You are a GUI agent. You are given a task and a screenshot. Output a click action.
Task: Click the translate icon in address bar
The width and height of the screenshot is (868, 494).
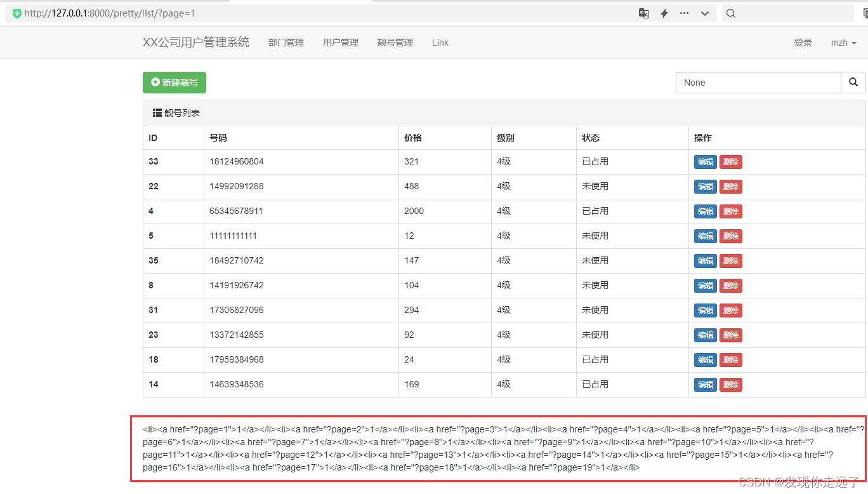[x=644, y=13]
